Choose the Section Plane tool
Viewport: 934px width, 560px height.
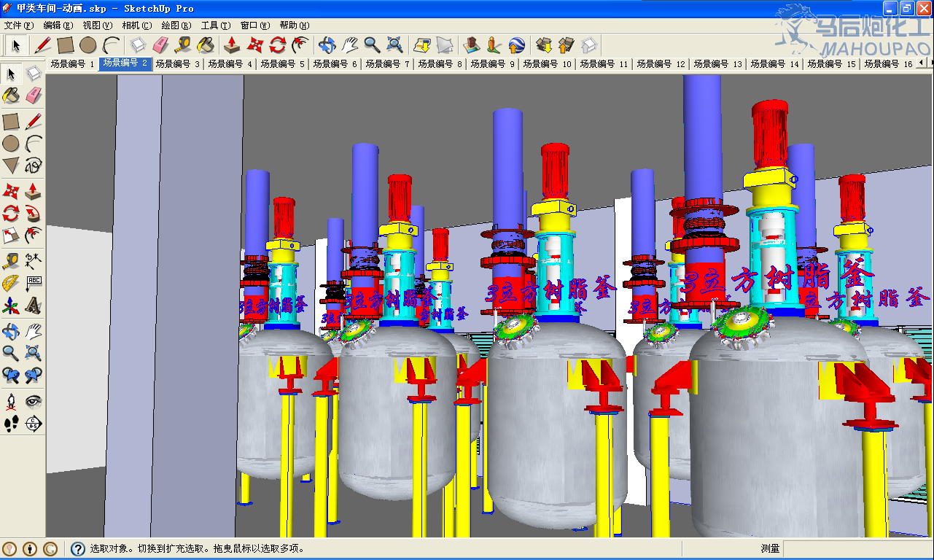tap(34, 423)
